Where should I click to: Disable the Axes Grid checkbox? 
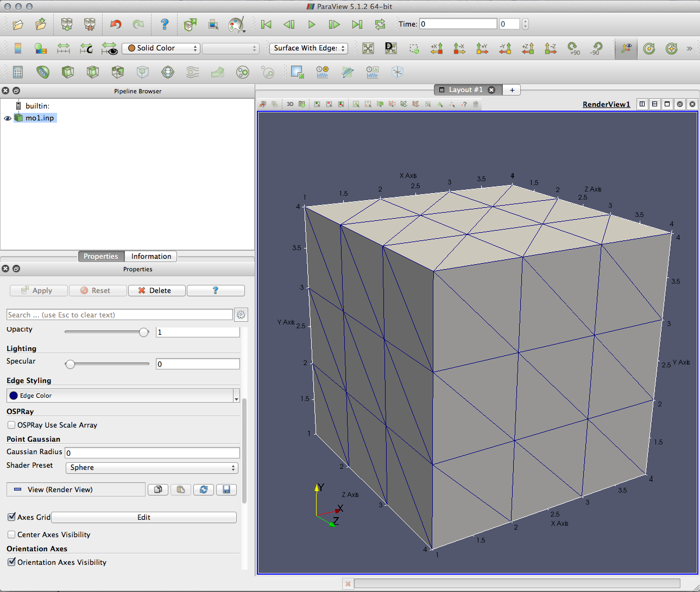tap(11, 517)
